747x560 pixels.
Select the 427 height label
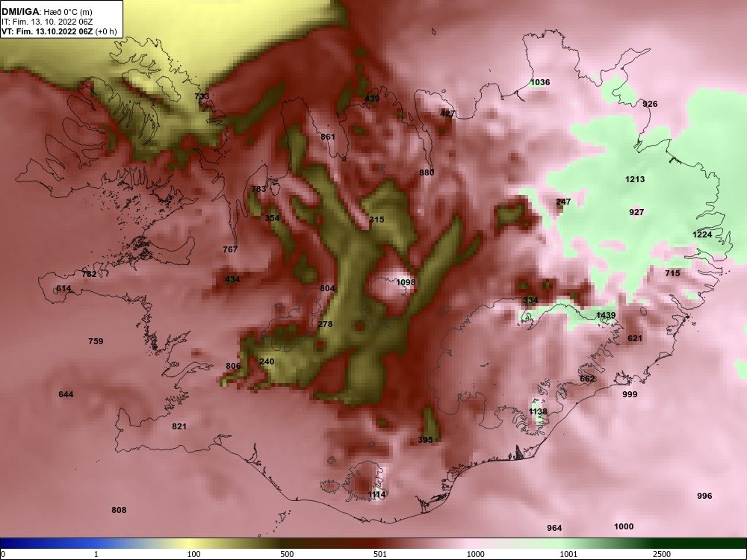point(447,113)
